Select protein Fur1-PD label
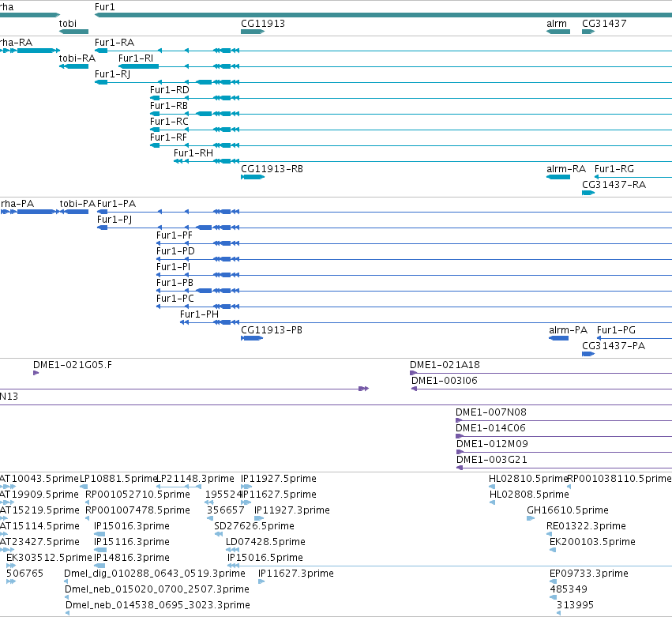This screenshot has width=672, height=617. point(175,251)
